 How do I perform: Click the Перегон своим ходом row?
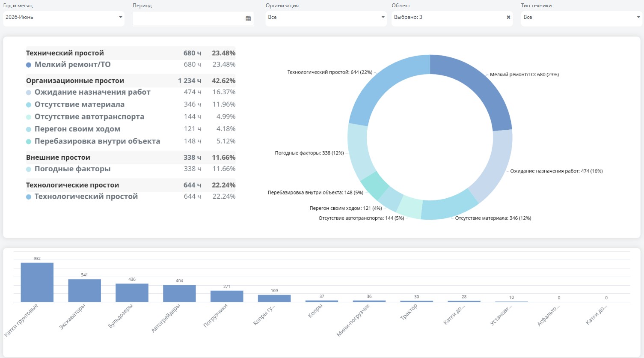(x=131, y=129)
